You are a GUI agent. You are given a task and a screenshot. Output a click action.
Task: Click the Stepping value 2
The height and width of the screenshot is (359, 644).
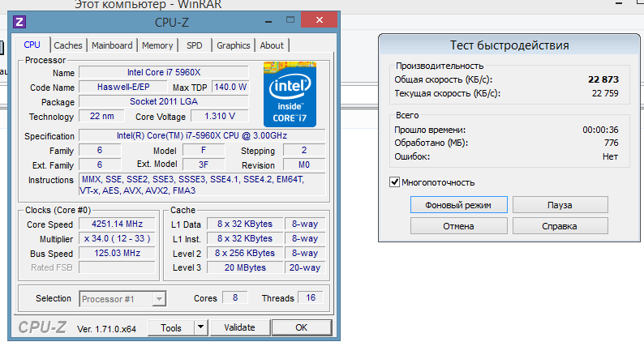304,150
